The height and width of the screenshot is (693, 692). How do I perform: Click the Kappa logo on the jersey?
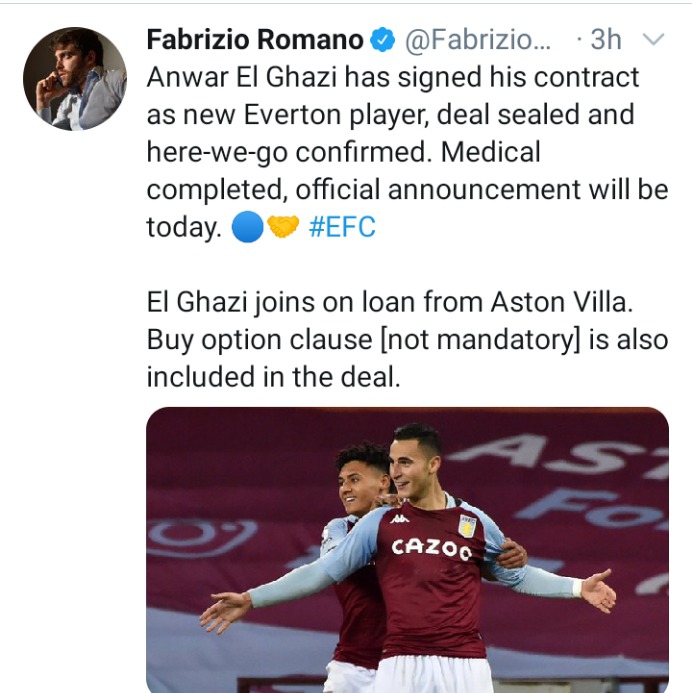[x=399, y=519]
